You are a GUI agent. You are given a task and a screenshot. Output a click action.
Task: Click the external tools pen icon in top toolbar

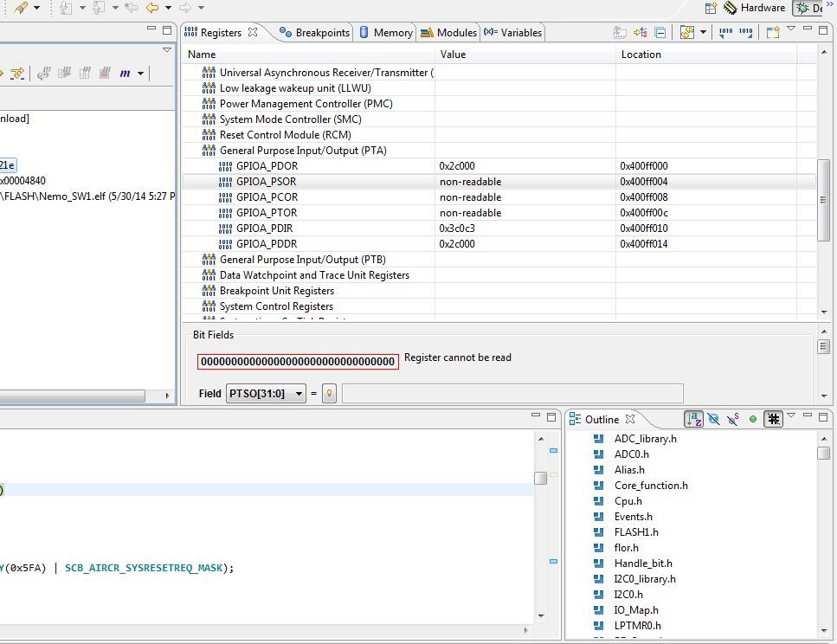click(x=21, y=8)
